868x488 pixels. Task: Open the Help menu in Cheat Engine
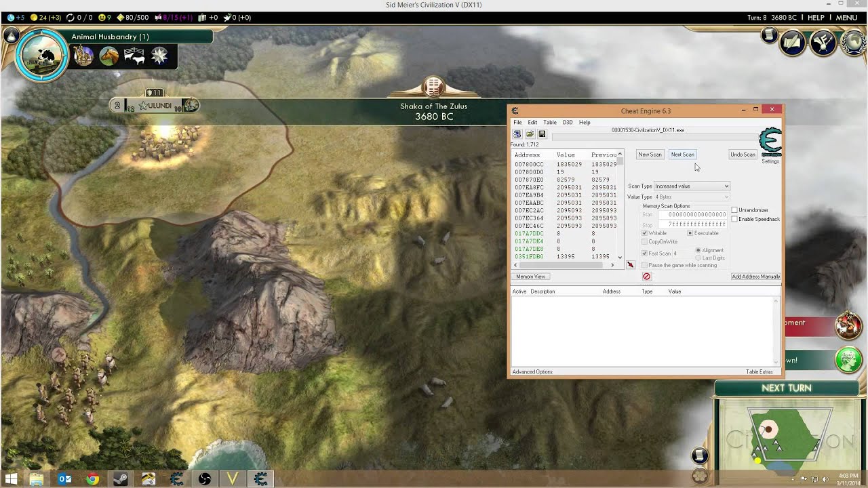click(x=585, y=123)
